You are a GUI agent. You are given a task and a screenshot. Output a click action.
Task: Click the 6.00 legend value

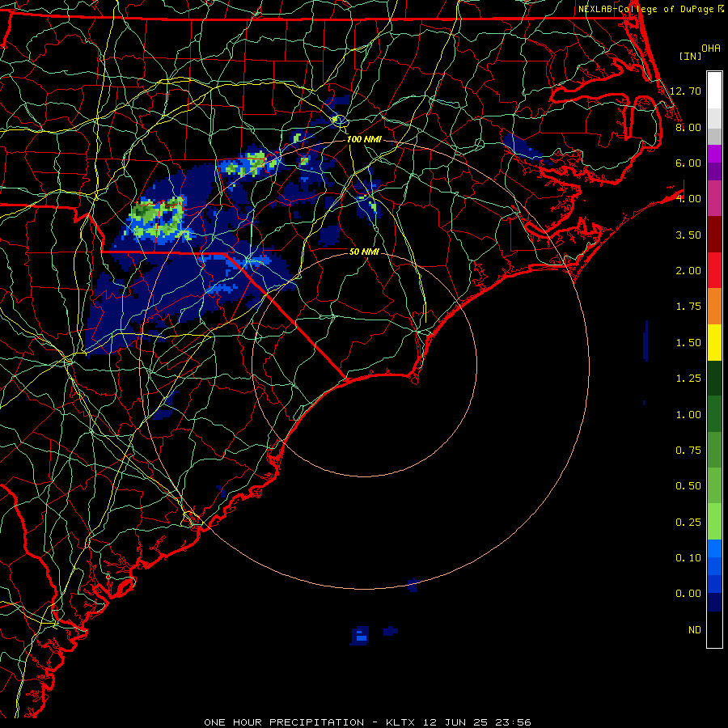688,163
